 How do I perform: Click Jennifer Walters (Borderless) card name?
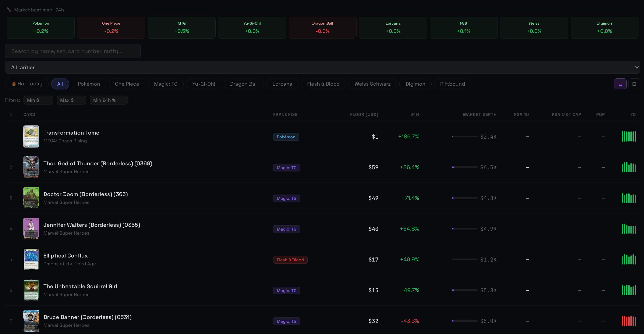92,225
